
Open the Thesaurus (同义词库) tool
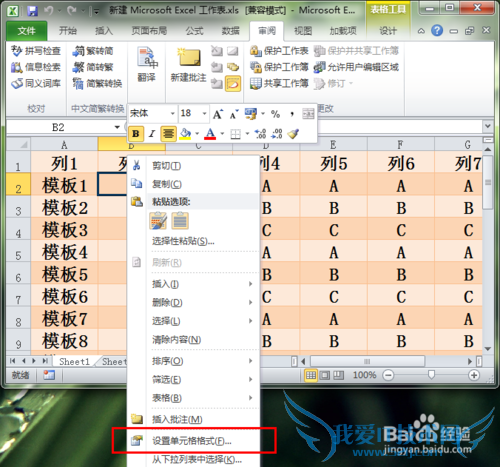(x=36, y=83)
